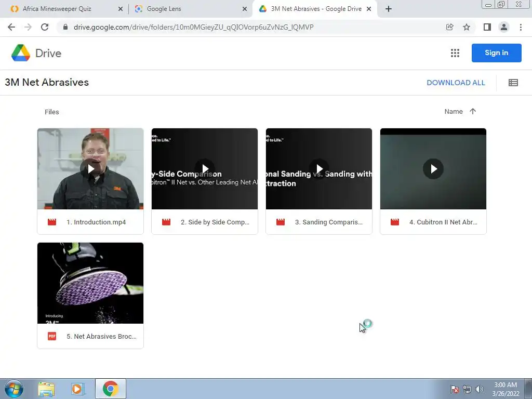Image resolution: width=532 pixels, height=399 pixels.
Task: Open network status in system tray
Action: (x=467, y=389)
